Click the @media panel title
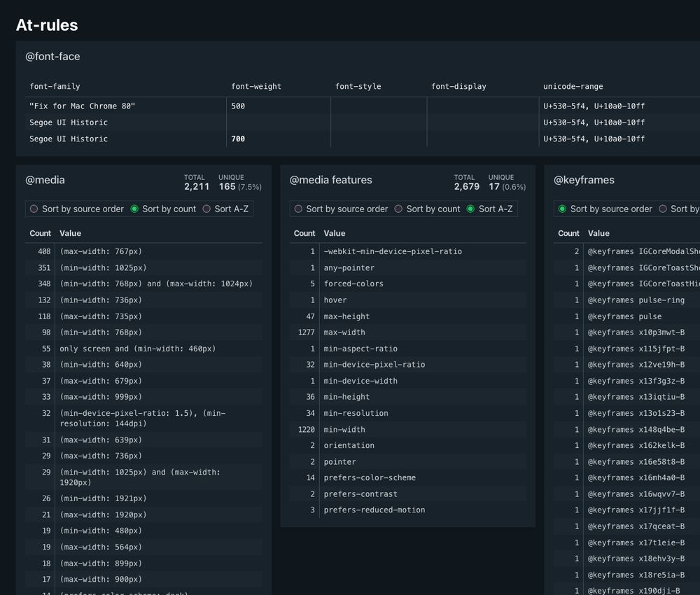Image resolution: width=700 pixels, height=595 pixels. click(45, 180)
